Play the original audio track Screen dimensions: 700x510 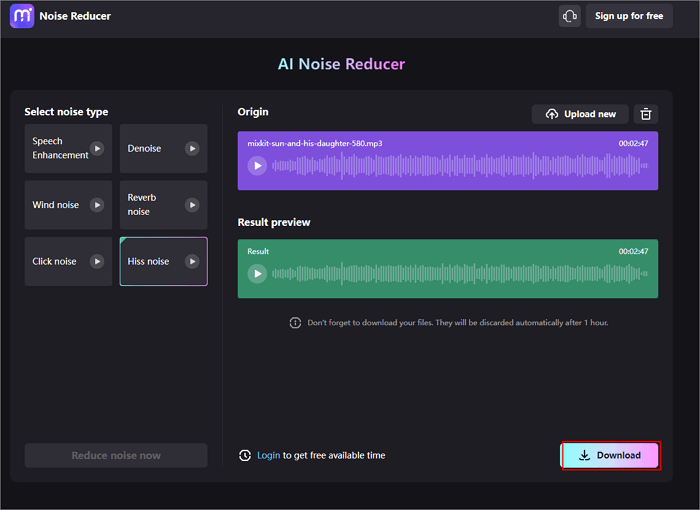[257, 166]
